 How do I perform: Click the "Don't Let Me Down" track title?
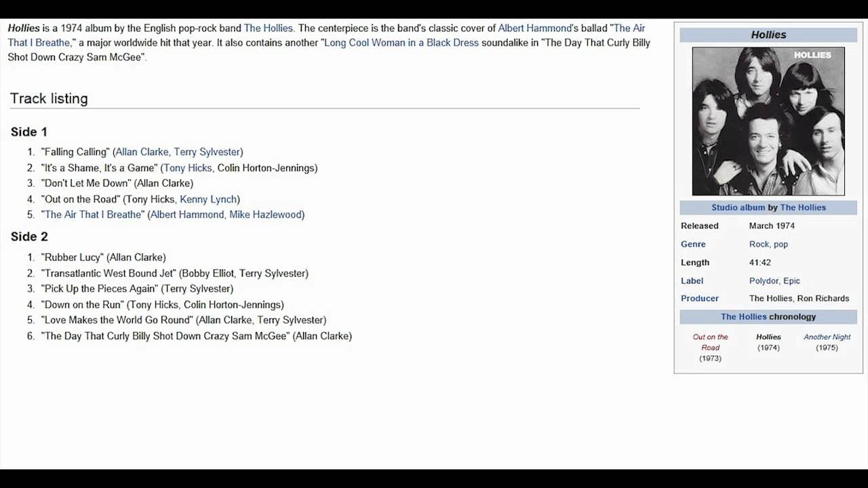tap(86, 183)
